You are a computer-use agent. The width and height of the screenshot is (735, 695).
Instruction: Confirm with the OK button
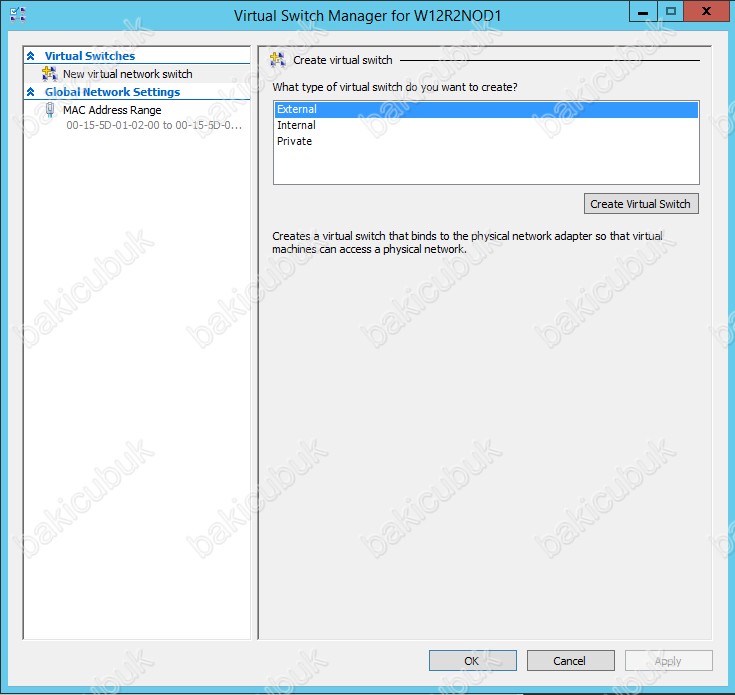[x=472, y=660]
